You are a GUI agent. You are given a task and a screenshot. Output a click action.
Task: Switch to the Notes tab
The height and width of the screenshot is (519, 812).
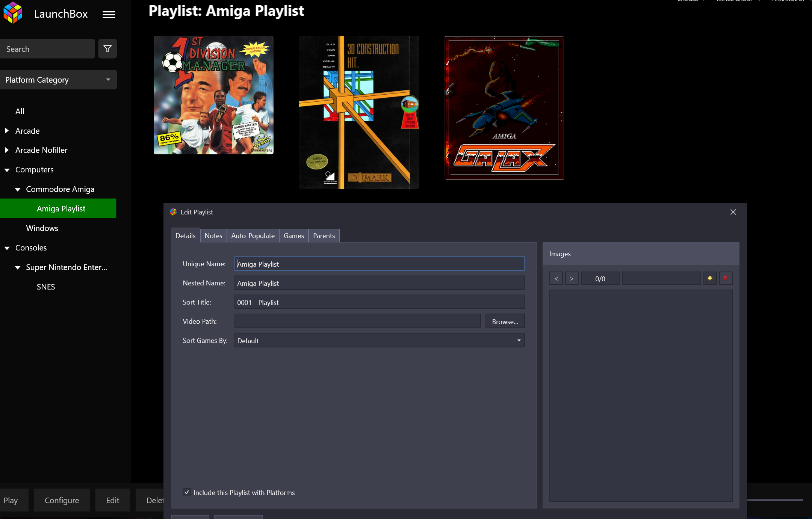213,235
